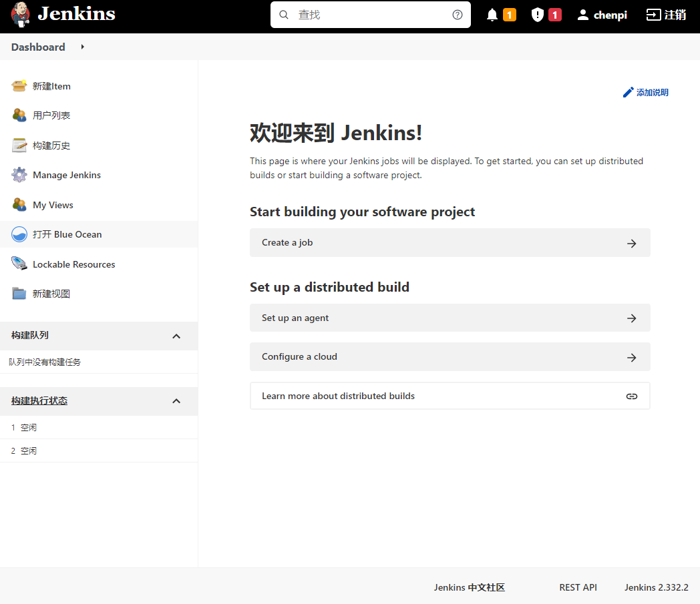Click the search help question mark
The height and width of the screenshot is (604, 700).
click(457, 14)
